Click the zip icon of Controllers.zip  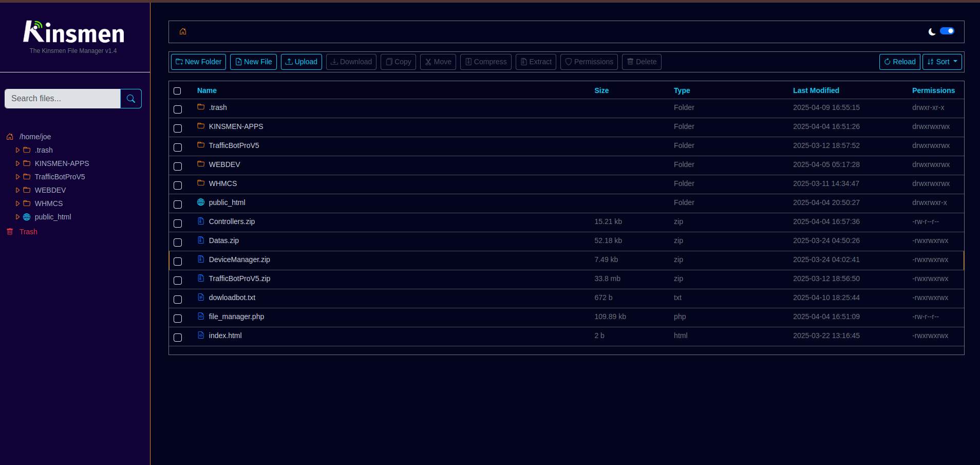point(201,221)
